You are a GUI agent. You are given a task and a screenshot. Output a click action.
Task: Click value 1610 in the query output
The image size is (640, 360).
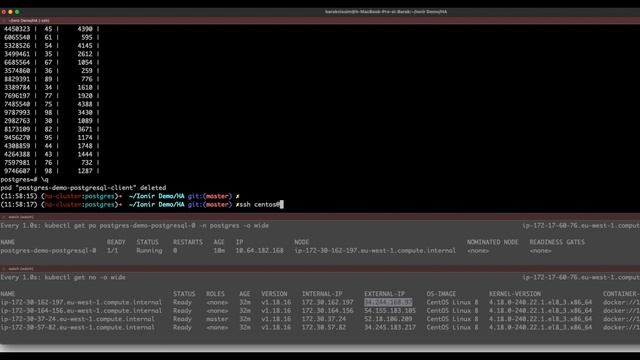[x=85, y=87]
